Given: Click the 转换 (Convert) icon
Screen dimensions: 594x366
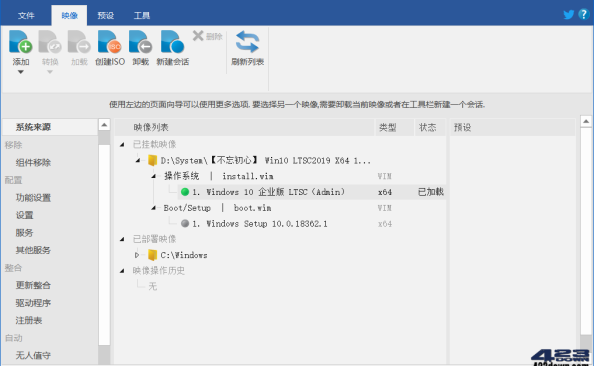Looking at the screenshot, I should 50,42.
